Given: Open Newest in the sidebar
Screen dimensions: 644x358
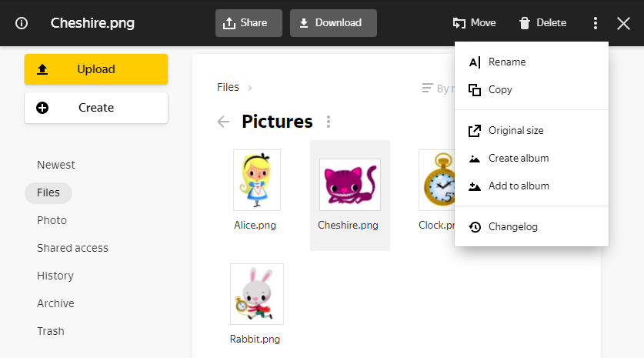Looking at the screenshot, I should click(56, 165).
